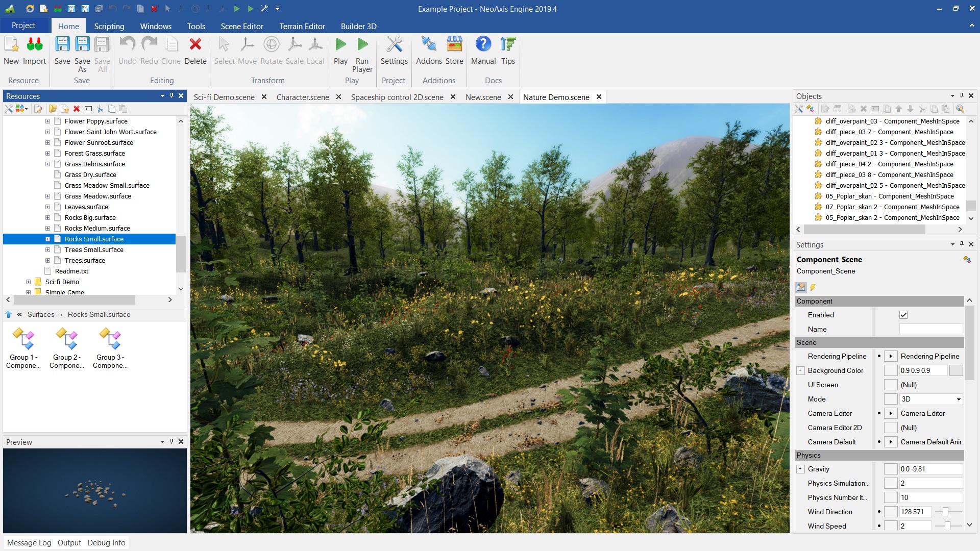Screen dimensions: 980x551
Task: Click the Manual help icon
Action: (483, 45)
